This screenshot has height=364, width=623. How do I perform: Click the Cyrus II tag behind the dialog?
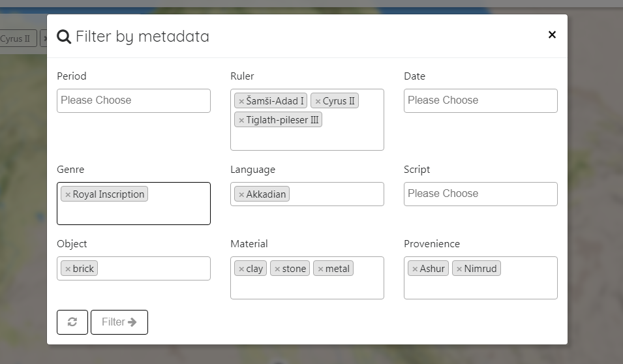[16, 38]
